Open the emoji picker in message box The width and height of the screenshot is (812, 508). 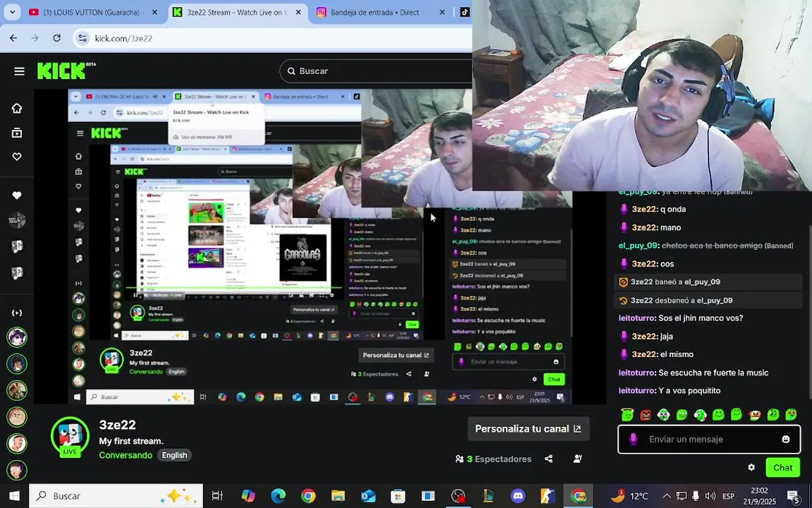tap(786, 439)
